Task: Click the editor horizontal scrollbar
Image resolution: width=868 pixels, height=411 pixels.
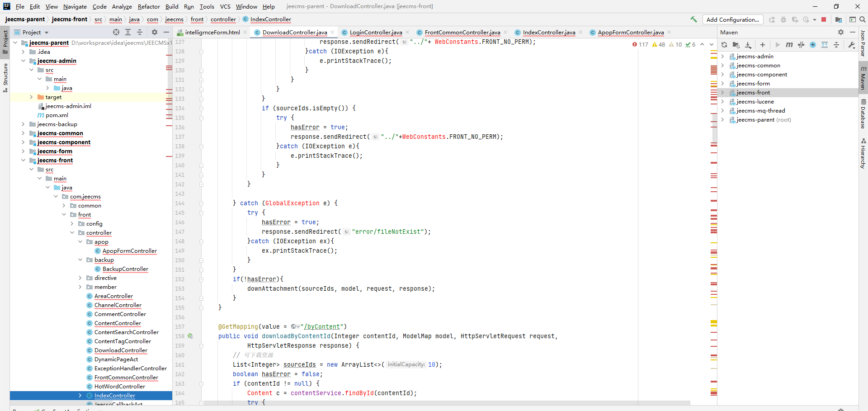Action: pos(447,402)
